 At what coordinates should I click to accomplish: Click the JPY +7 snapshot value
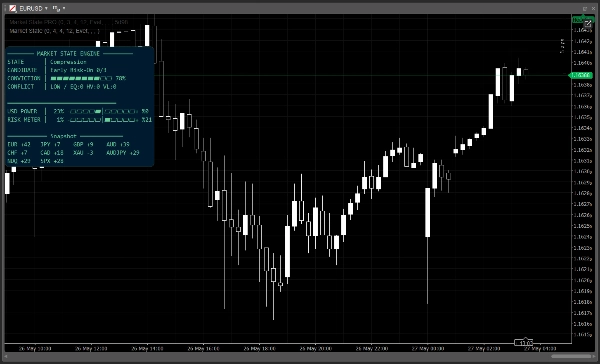[x=51, y=144]
